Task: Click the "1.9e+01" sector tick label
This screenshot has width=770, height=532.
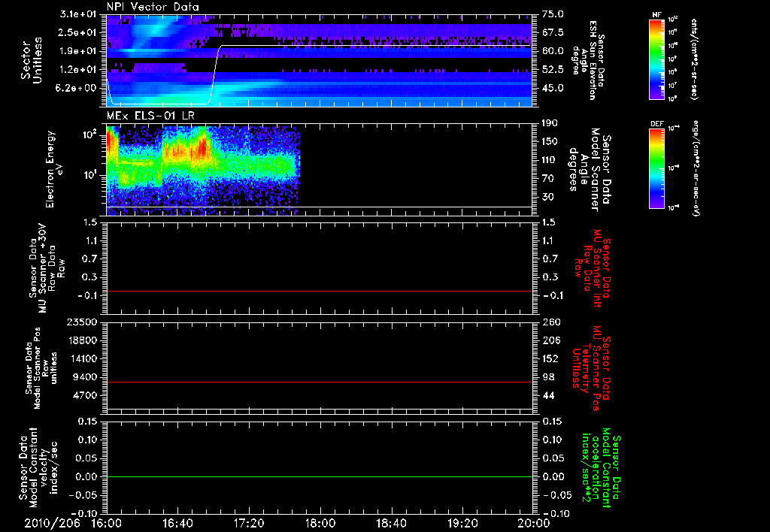Action: coord(78,51)
